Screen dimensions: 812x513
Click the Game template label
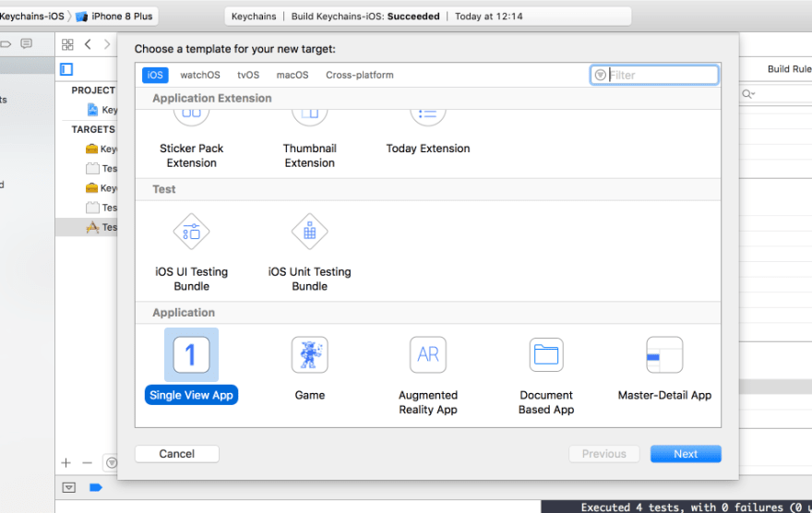310,395
